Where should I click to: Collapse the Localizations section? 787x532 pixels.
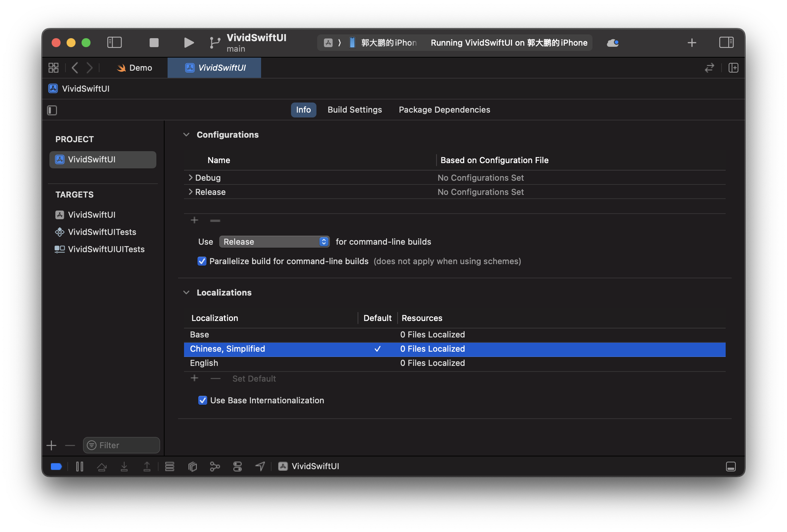coord(186,293)
